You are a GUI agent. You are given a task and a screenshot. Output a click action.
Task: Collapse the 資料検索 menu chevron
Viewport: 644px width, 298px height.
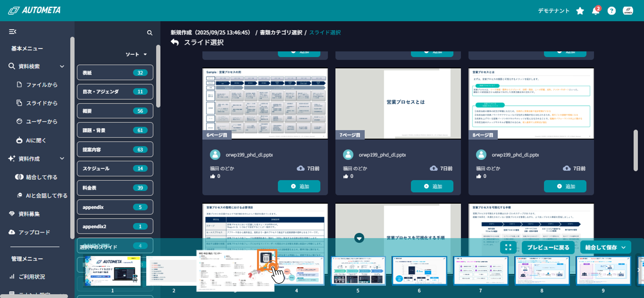[62, 67]
